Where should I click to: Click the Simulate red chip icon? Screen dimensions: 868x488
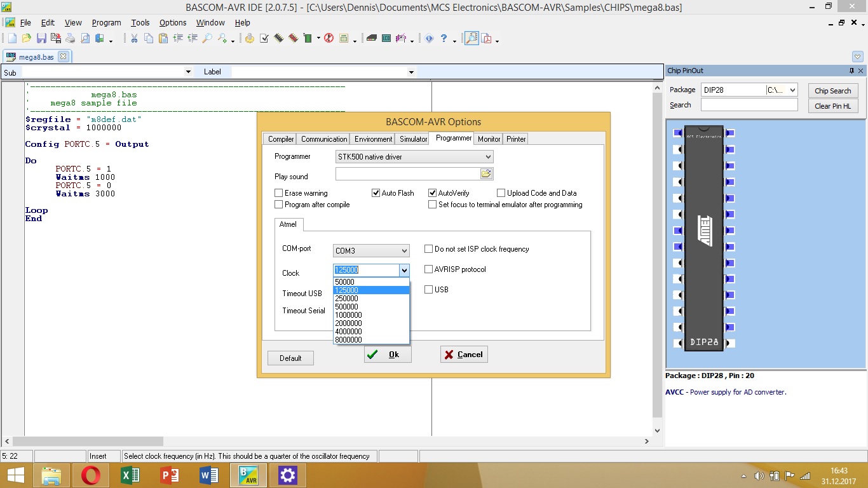tap(293, 39)
